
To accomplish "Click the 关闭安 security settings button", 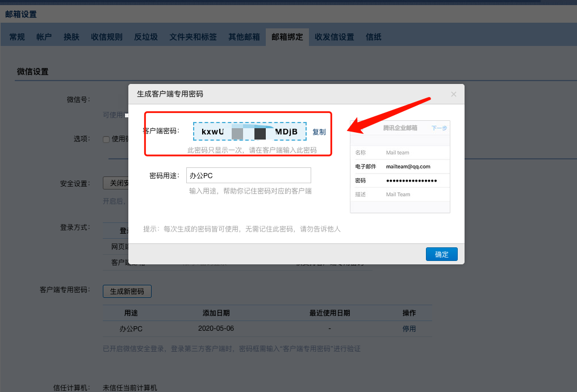I will pyautogui.click(x=116, y=183).
